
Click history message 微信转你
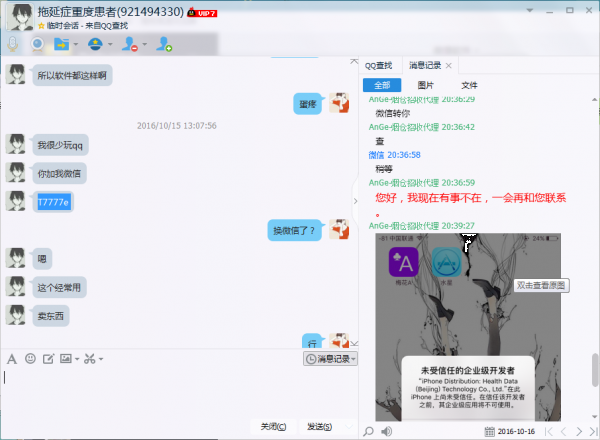[393, 113]
